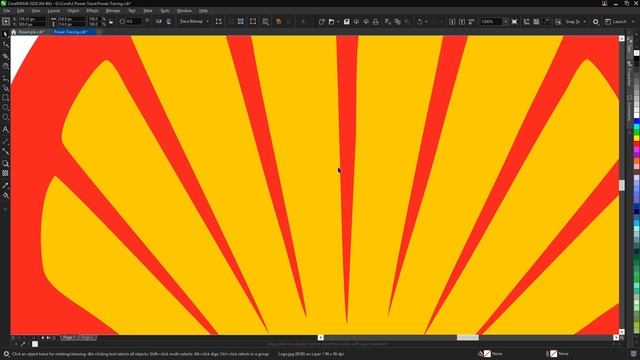Click the Undo arrow icon
The height and width of the screenshot is (360, 640).
tap(419, 21)
